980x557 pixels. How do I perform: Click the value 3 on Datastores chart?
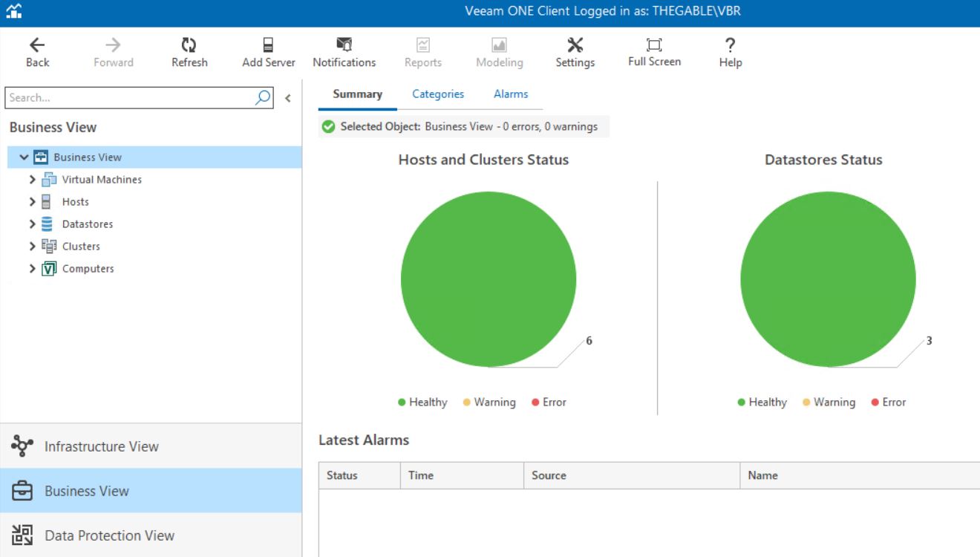point(929,341)
